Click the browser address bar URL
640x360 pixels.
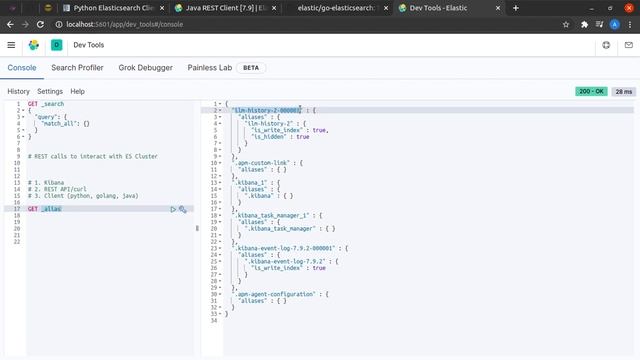(x=124, y=24)
